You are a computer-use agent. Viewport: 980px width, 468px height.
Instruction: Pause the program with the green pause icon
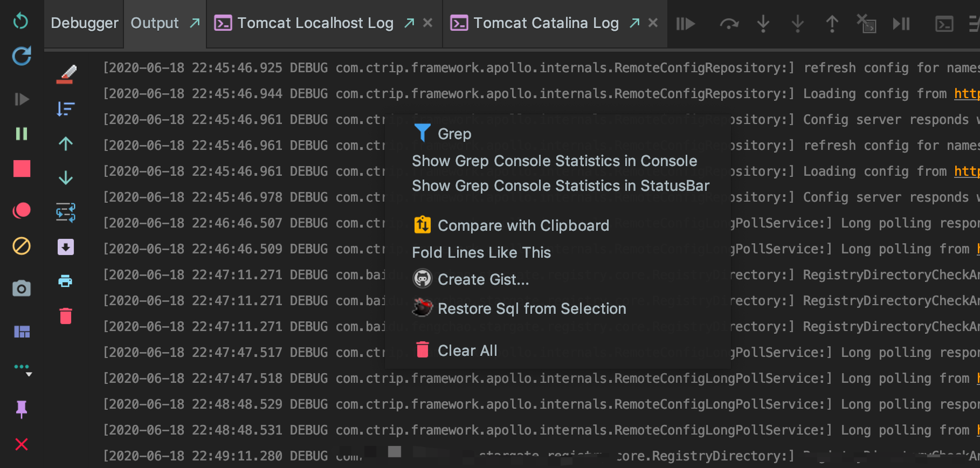coord(22,134)
